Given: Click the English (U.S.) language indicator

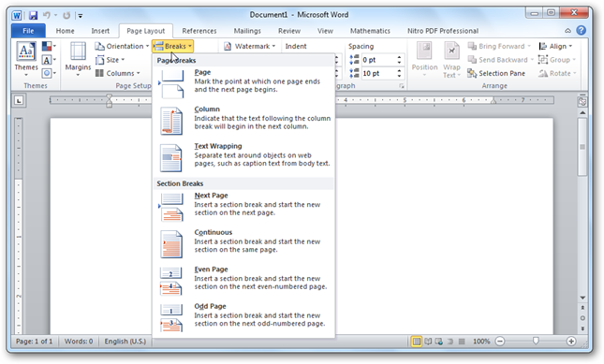Looking at the screenshot, I should (x=125, y=342).
